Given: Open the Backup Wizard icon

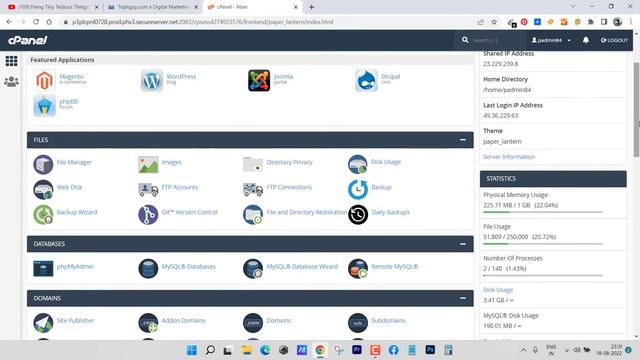Looking at the screenshot, I should [43, 214].
